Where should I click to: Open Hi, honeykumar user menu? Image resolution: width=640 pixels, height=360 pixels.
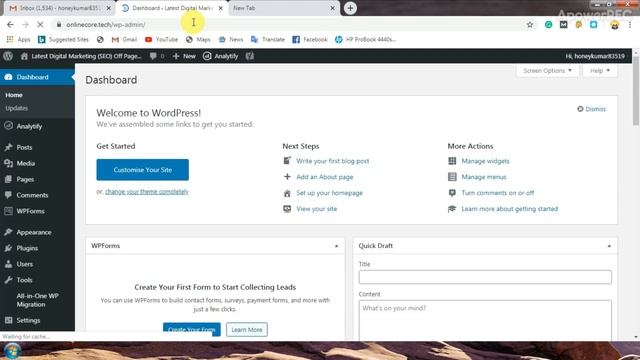click(x=595, y=56)
